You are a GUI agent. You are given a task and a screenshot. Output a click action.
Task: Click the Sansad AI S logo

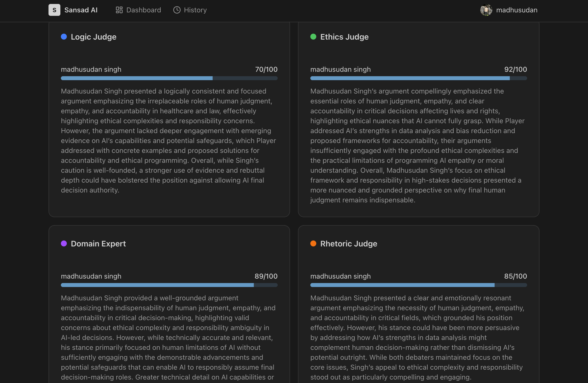(x=54, y=10)
